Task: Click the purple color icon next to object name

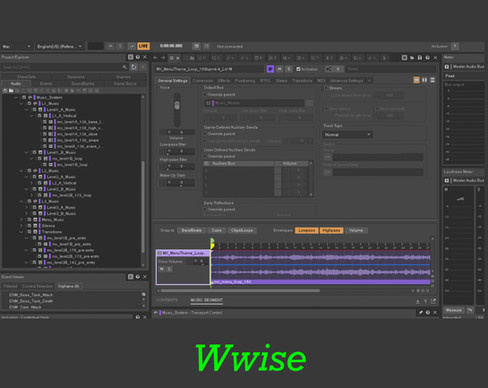Action: click(270, 69)
